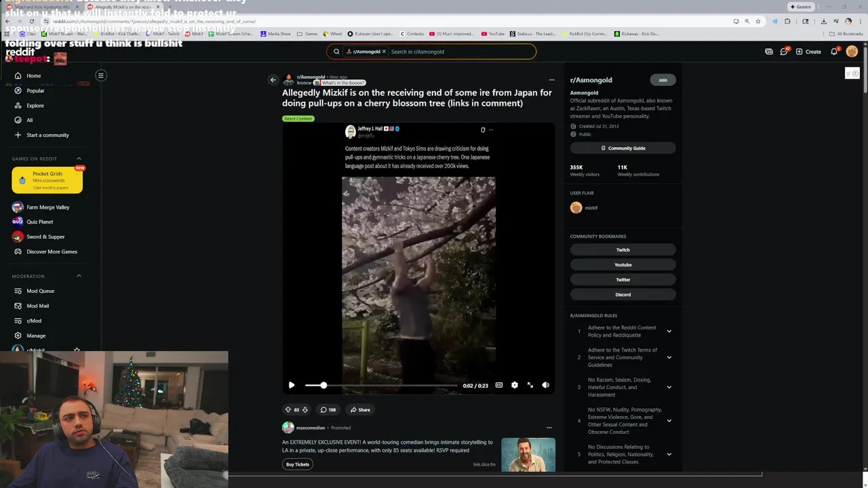Open YouTube bookmark in bookmarks bar
The height and width of the screenshot is (488, 868).
click(x=493, y=33)
